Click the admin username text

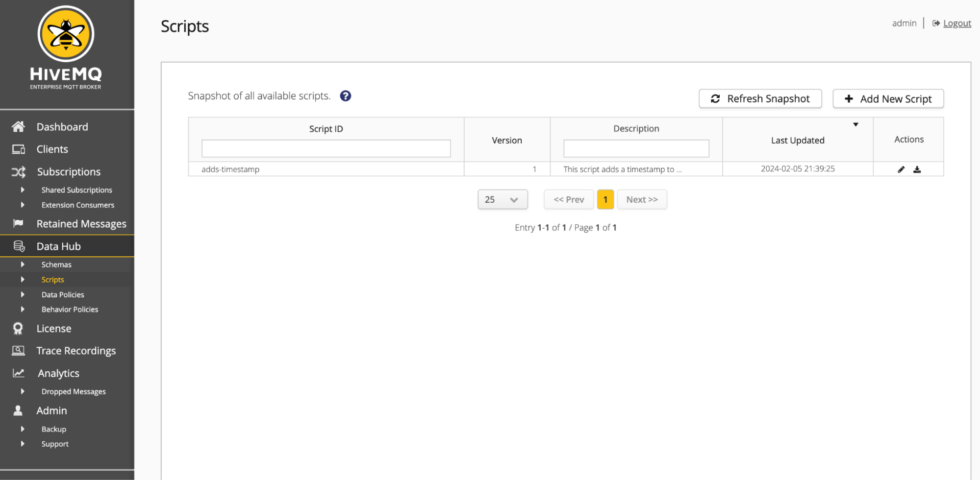[904, 23]
